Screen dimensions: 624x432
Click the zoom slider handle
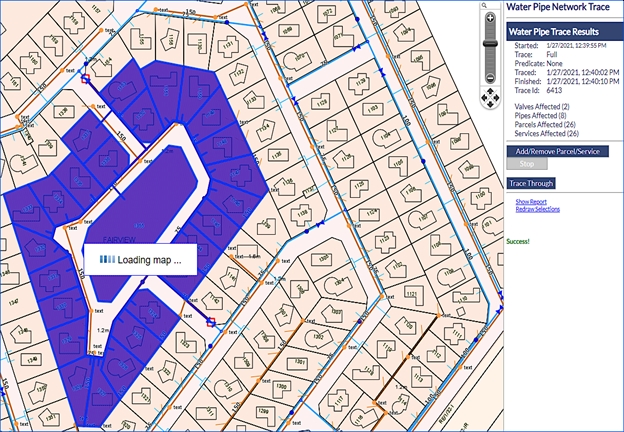point(489,43)
